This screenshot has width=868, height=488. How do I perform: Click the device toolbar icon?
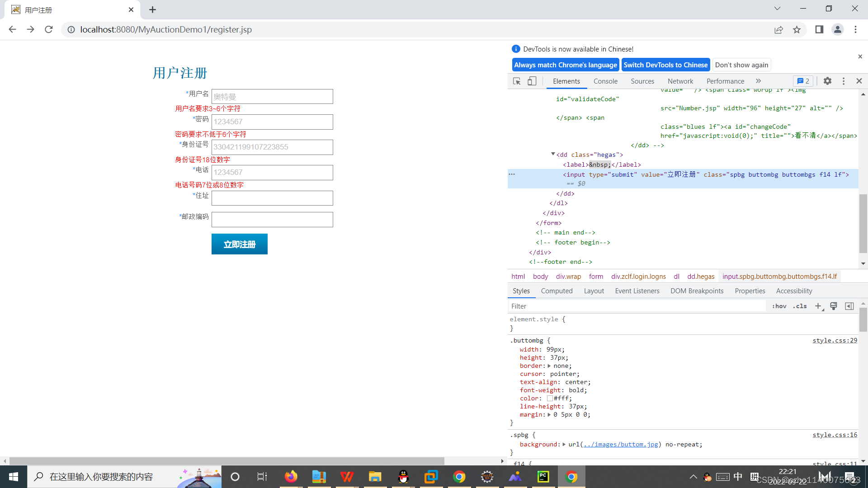point(532,81)
